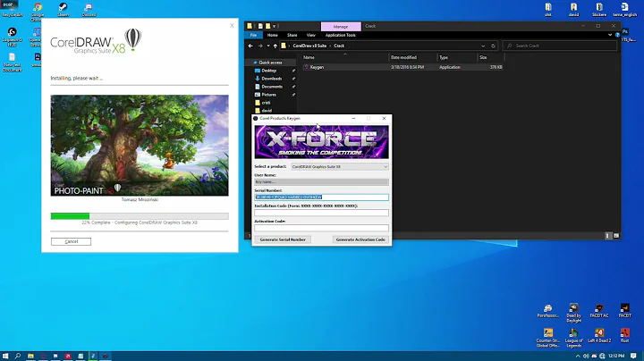Open the Recycle Bin desktop icon
644x361 pixels.
pos(12,10)
